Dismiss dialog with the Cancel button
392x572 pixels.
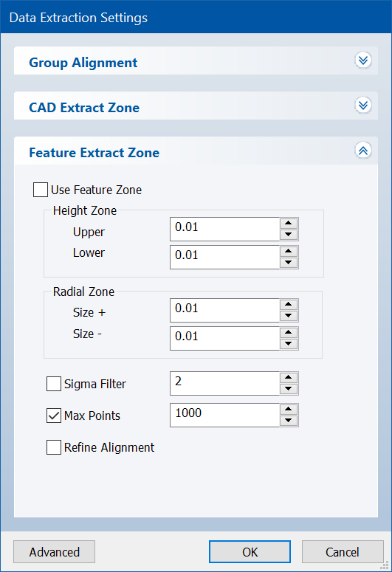coord(343,552)
